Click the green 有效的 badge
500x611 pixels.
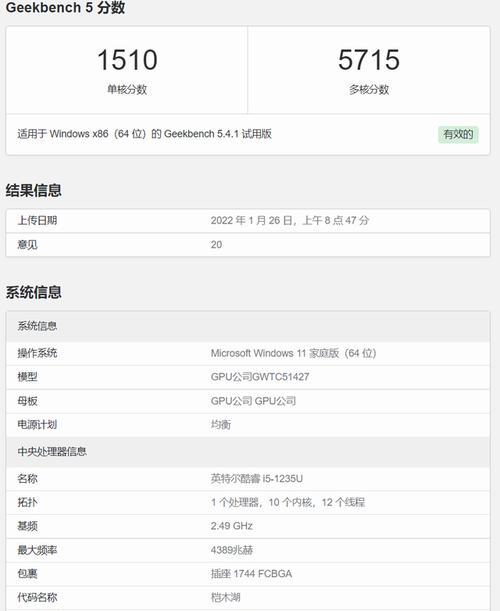coord(458,134)
